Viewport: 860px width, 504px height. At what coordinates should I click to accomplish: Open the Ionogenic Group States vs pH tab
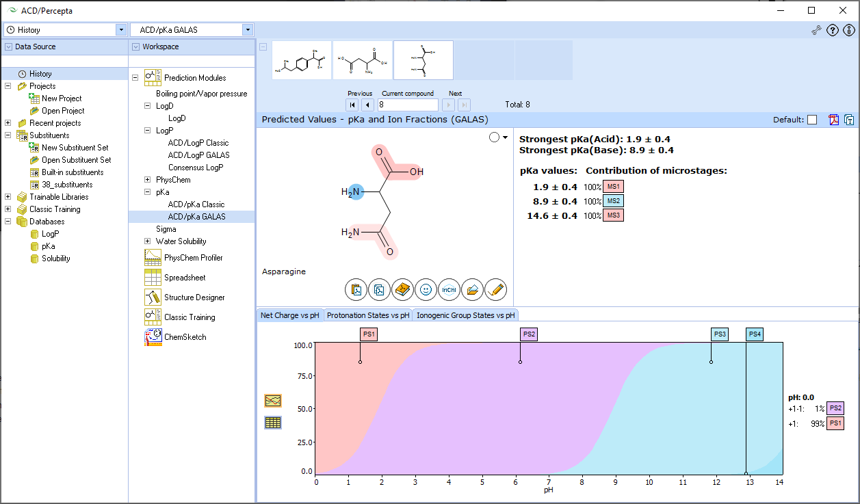(465, 315)
